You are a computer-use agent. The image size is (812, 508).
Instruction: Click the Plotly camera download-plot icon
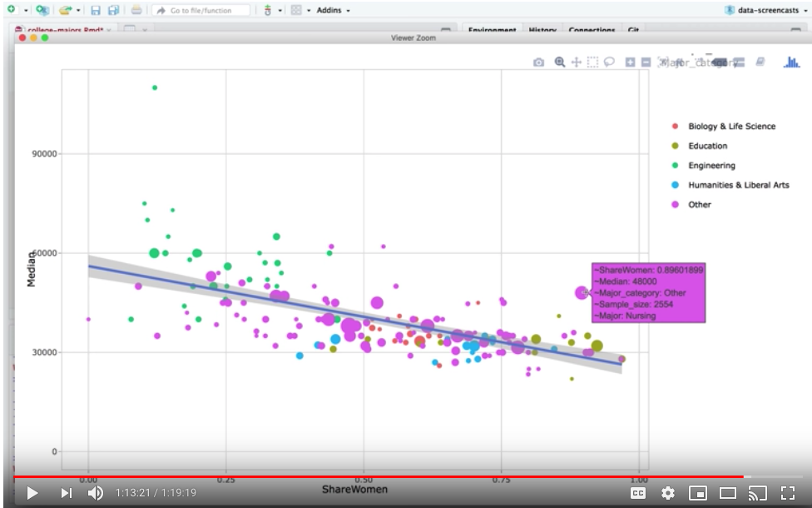click(x=539, y=62)
